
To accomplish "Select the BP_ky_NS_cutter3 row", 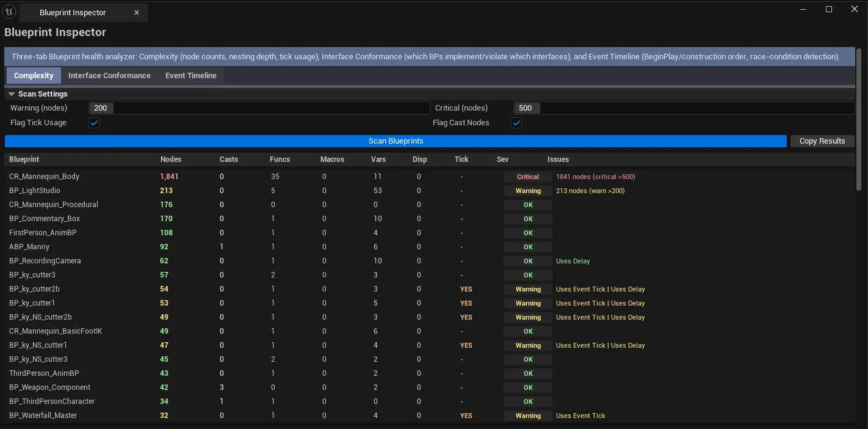I will click(430, 359).
